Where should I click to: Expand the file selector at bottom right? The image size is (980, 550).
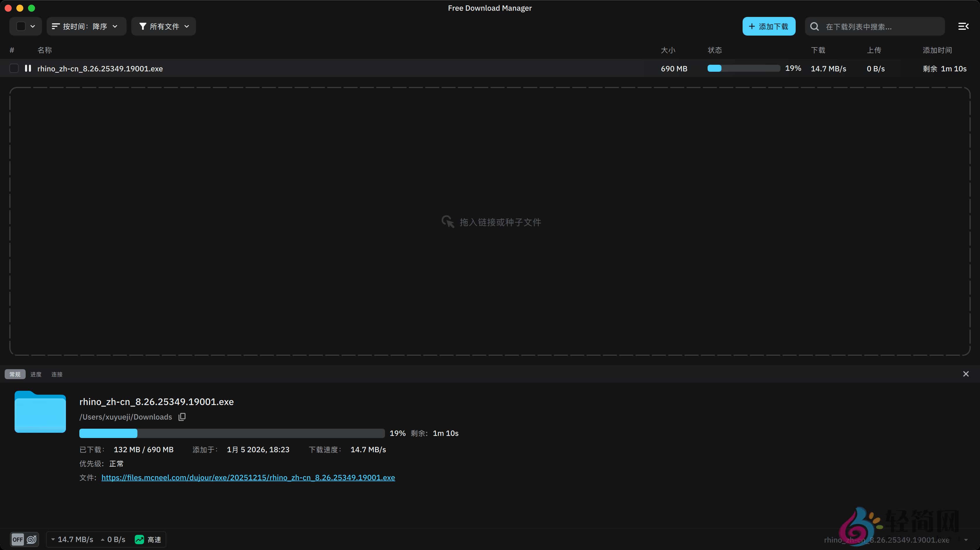(x=967, y=539)
